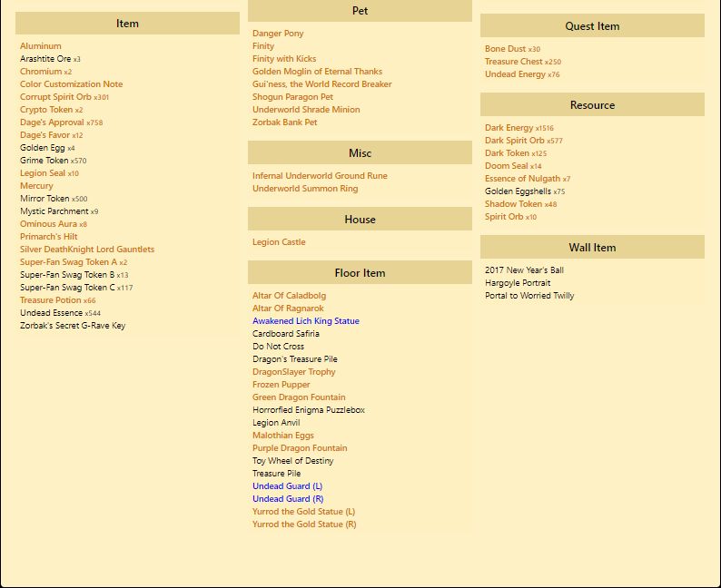This screenshot has width=721, height=588.
Task: Open the Danger Pony pet link
Action: coord(278,34)
